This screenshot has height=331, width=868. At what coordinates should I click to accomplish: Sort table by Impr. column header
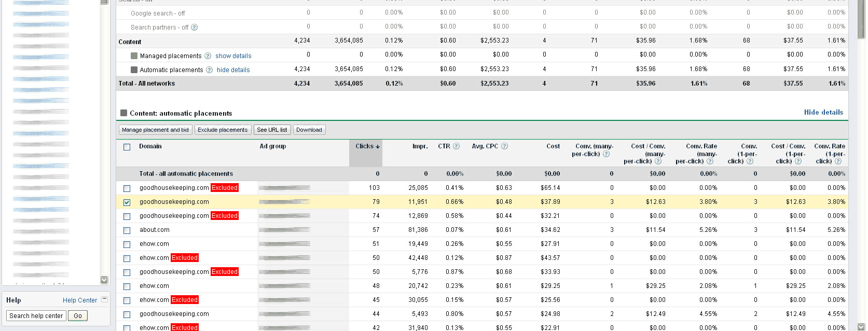(420, 146)
